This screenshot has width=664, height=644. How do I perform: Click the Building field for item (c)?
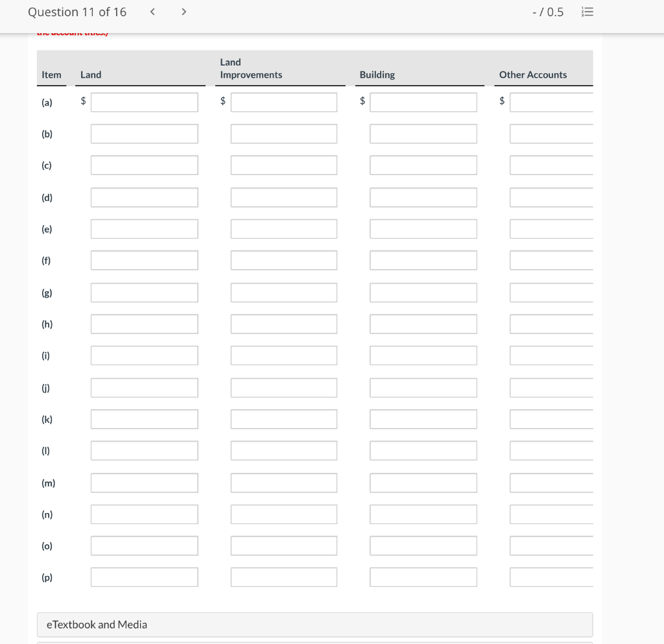click(423, 165)
